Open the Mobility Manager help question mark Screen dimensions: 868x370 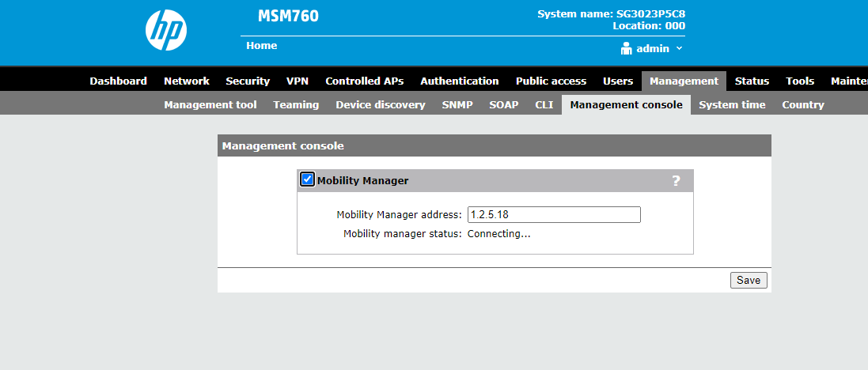[x=676, y=180]
